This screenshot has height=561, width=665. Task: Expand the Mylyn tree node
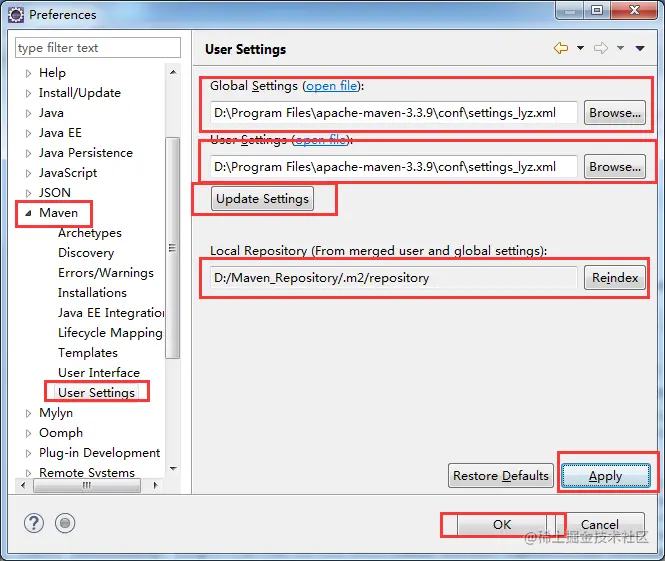point(28,413)
